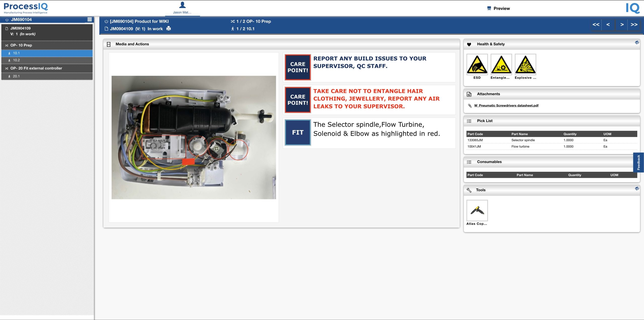Select step 10.1 in the sidebar
Image resolution: width=644 pixels, height=320 pixels.
(47, 53)
